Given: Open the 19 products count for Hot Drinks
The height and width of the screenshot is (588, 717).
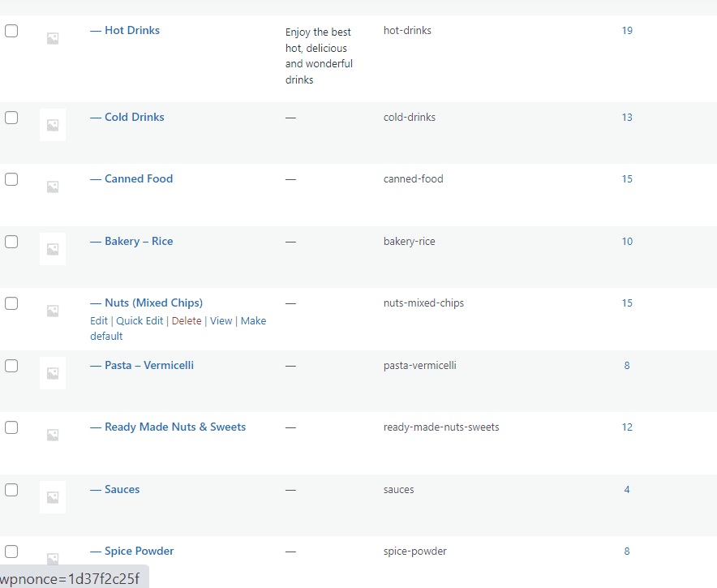Looking at the screenshot, I should 627,31.
